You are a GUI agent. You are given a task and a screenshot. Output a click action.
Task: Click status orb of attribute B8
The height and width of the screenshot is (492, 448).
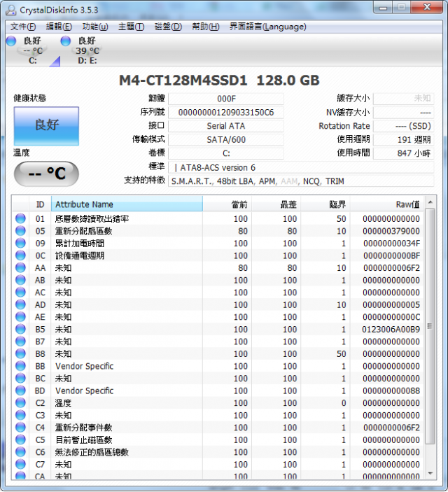20,353
